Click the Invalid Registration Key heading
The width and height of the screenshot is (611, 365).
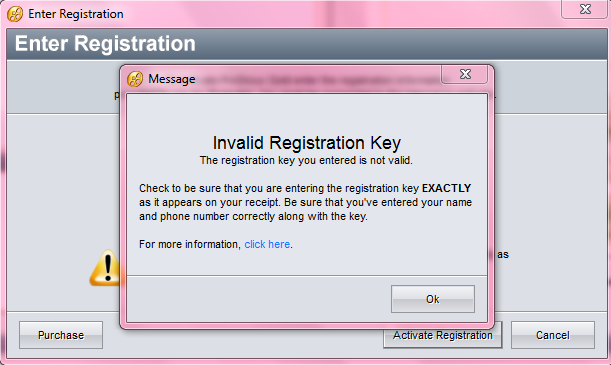[x=307, y=143]
